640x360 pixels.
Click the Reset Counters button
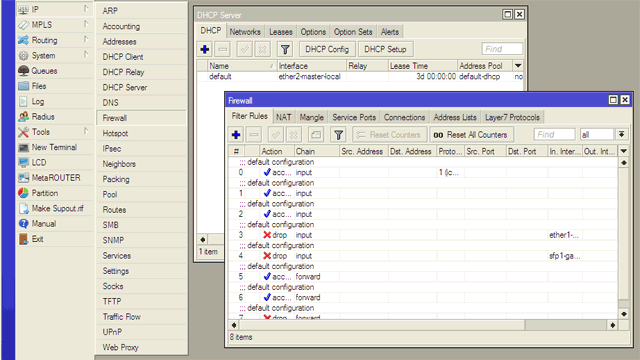pos(389,135)
